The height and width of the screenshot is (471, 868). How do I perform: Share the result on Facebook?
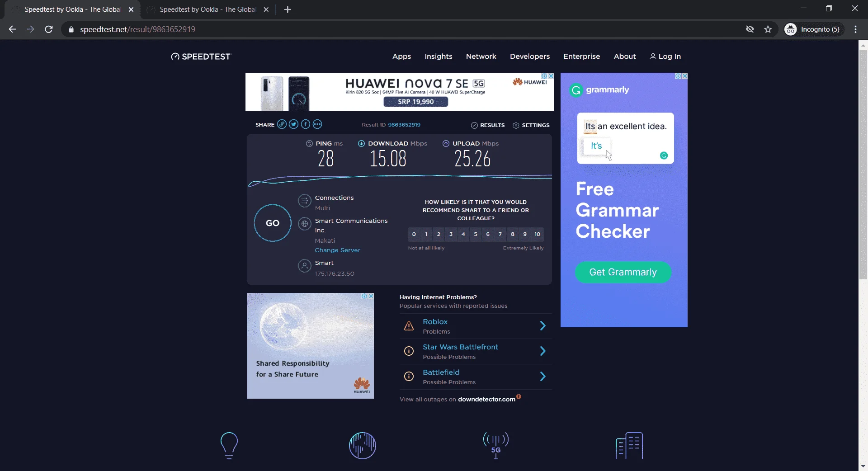coord(306,124)
